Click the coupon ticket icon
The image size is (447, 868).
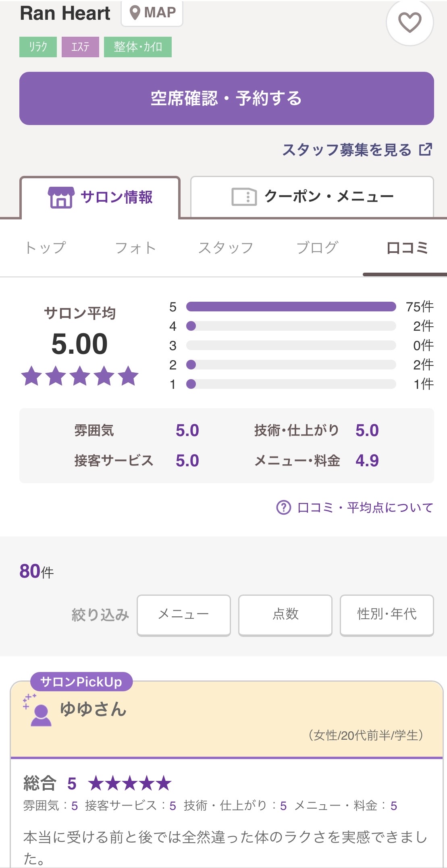tap(244, 197)
